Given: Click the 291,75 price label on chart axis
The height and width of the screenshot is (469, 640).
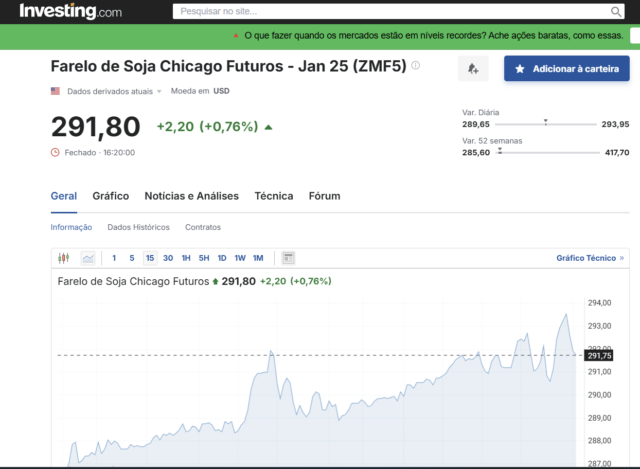Looking at the screenshot, I should pyautogui.click(x=599, y=356).
